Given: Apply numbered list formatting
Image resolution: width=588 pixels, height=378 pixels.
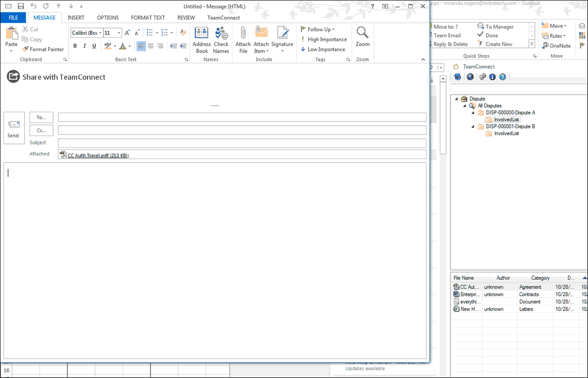Looking at the screenshot, I should click(x=165, y=33).
